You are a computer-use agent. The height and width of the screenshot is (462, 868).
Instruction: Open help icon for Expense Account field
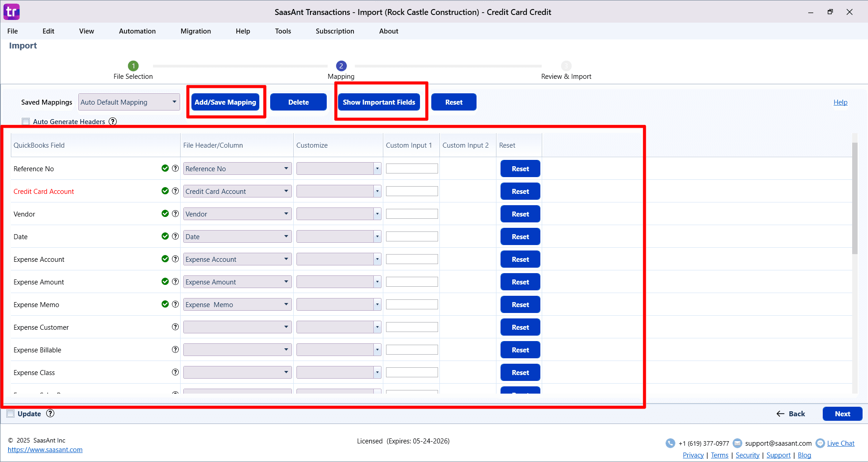(175, 259)
